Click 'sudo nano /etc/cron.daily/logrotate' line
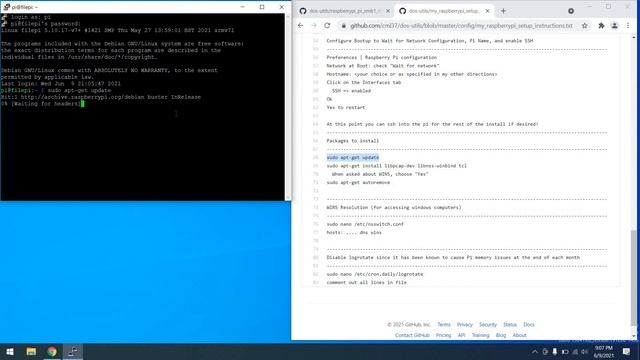This screenshot has width=640, height=360. coord(375,274)
